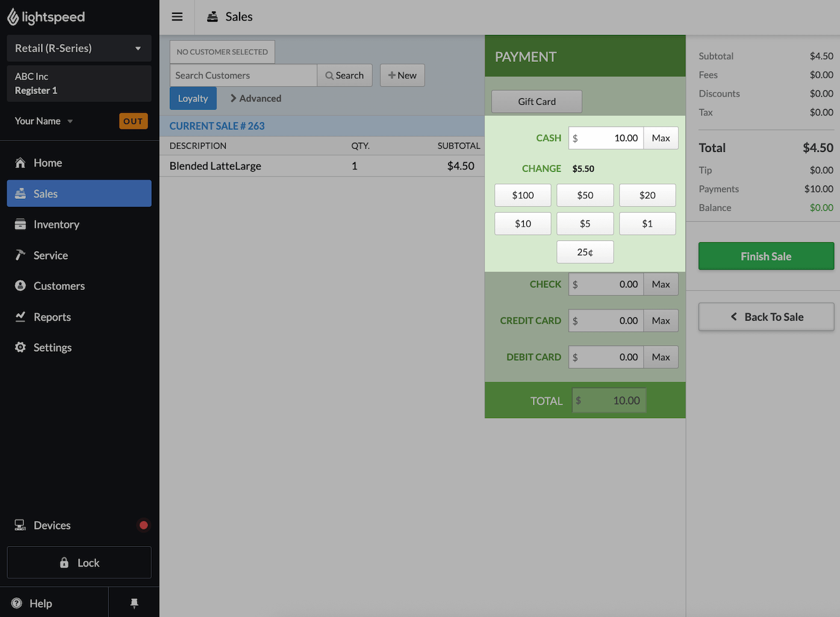The width and height of the screenshot is (840, 617).
Task: Click the green Finish Sale button
Action: pos(766,256)
